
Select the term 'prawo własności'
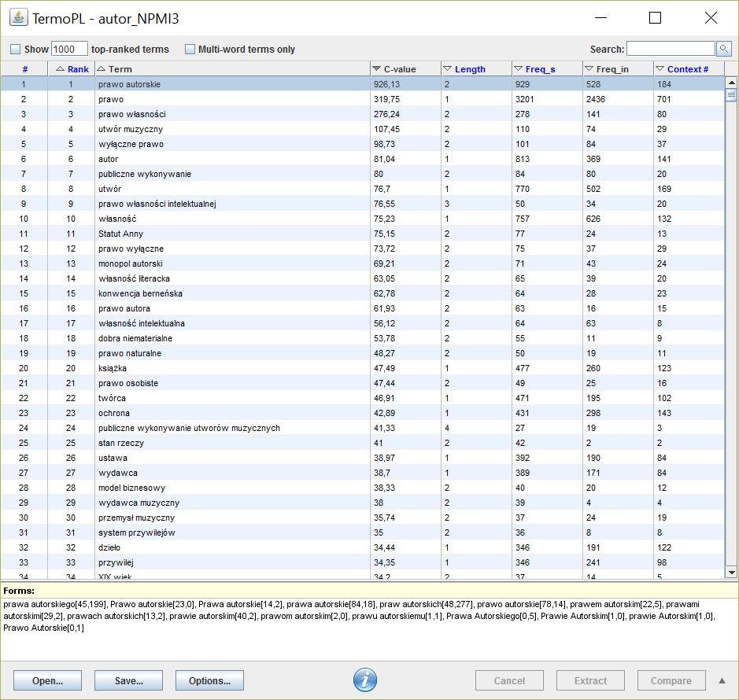click(x=132, y=114)
